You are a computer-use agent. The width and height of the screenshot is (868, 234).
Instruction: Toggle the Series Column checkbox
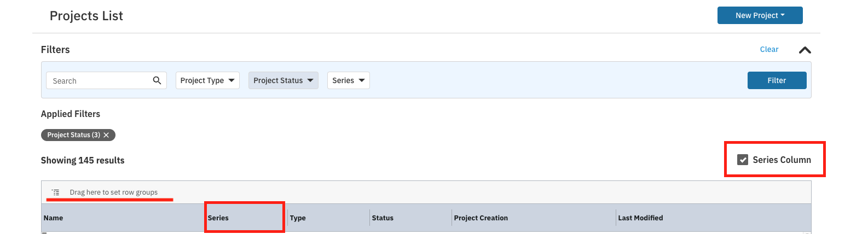click(743, 160)
